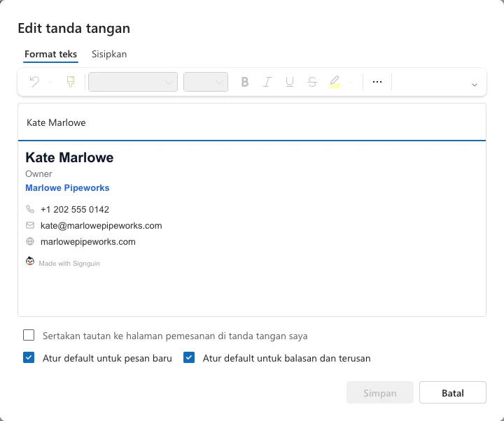Show more formatting options ellipsis

[377, 82]
